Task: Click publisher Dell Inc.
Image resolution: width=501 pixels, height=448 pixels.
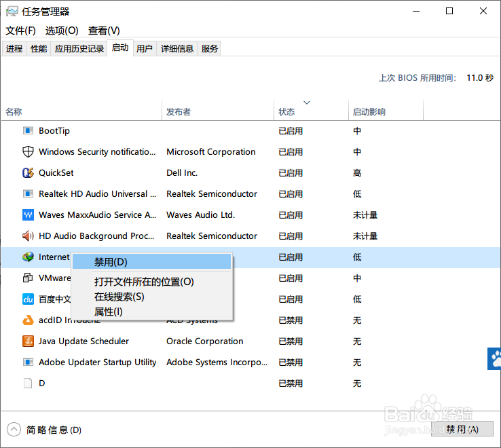Action: pos(182,173)
